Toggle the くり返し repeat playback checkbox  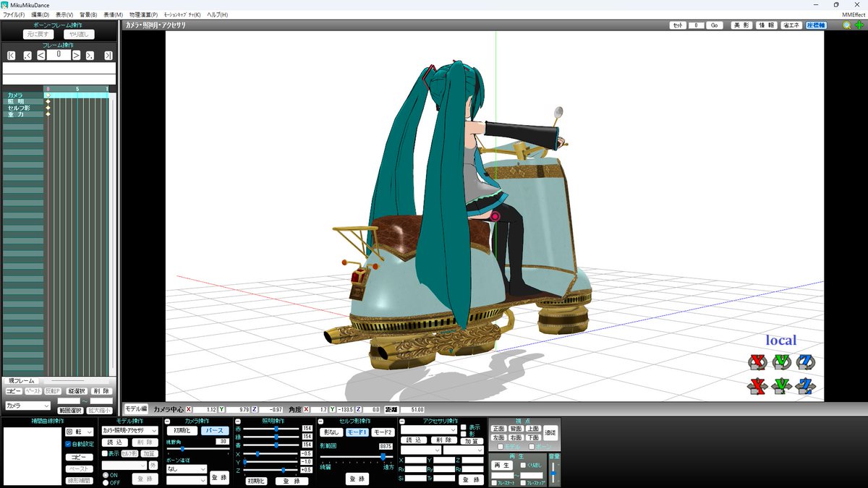pyautogui.click(x=524, y=466)
